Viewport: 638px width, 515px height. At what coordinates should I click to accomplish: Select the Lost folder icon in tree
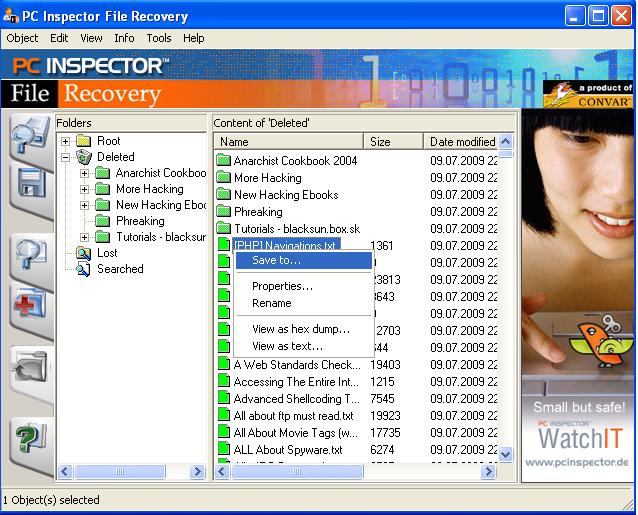pos(84,253)
